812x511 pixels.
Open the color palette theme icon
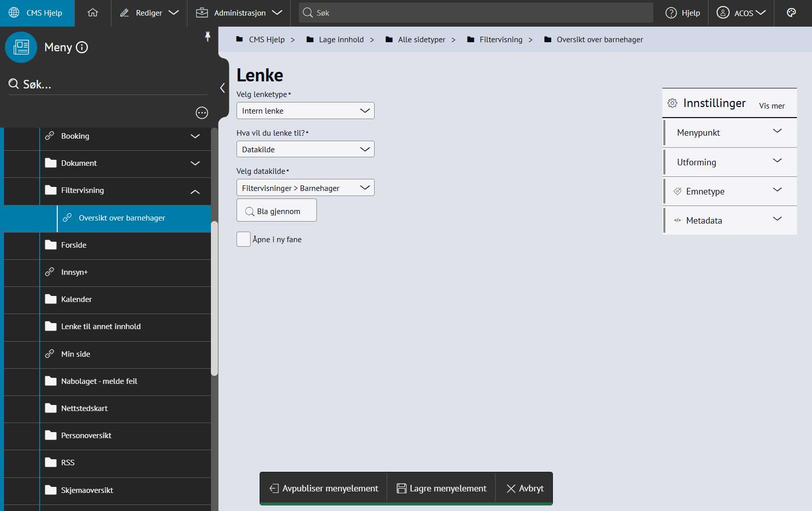791,13
